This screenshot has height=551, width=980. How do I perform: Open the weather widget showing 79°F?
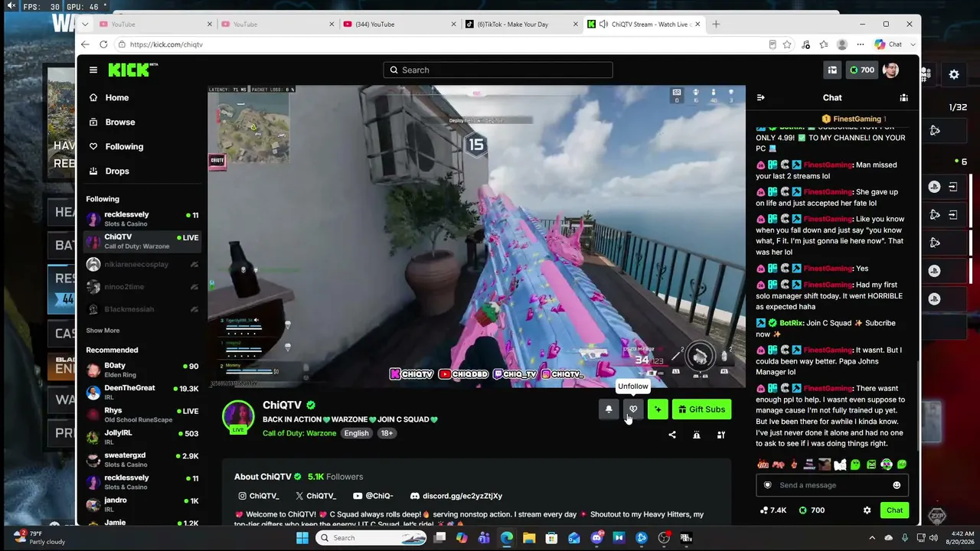click(x=40, y=537)
